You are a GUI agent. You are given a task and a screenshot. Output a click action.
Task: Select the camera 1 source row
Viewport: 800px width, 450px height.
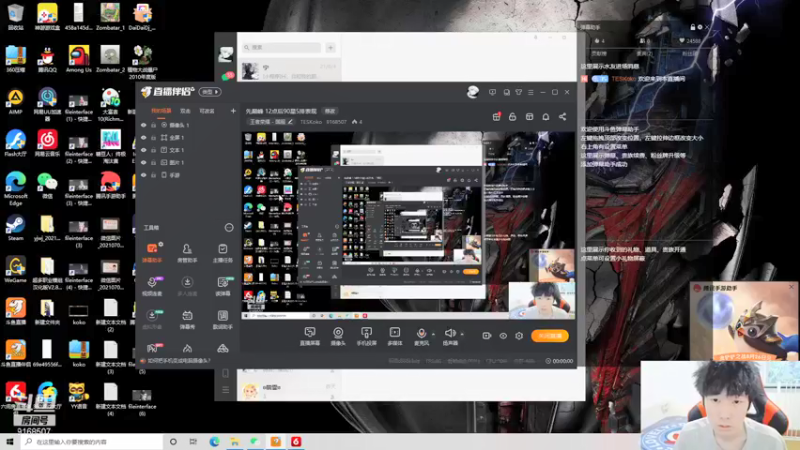(187, 125)
